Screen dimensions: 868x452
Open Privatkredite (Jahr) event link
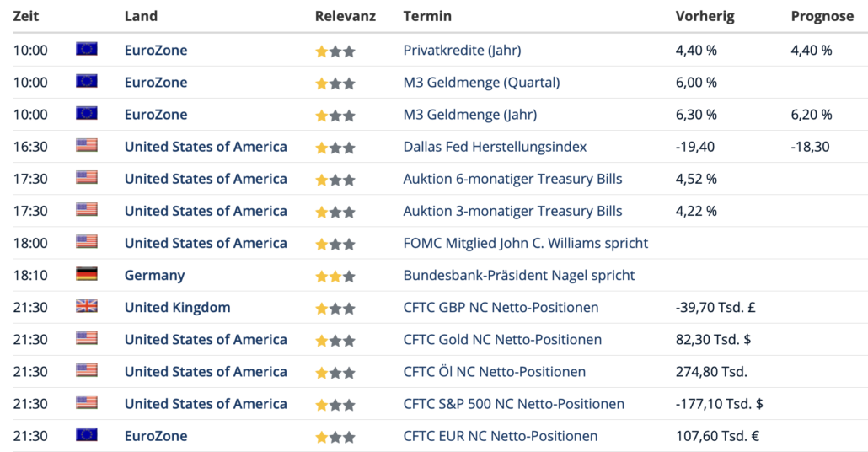463,51
